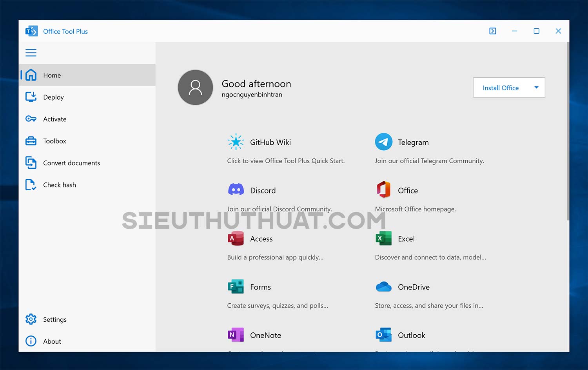
Task: Click the GitHub Wiki star icon
Action: [236, 142]
